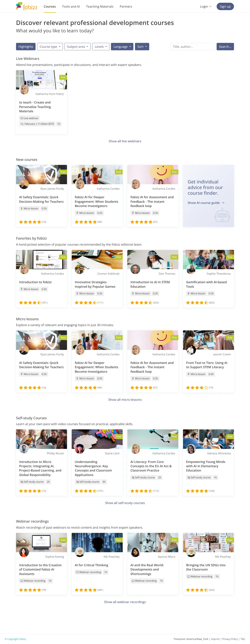Click Connor Koblinski's author avatar
The width and height of the screenshot is (250, 644).
[x=80, y=269]
